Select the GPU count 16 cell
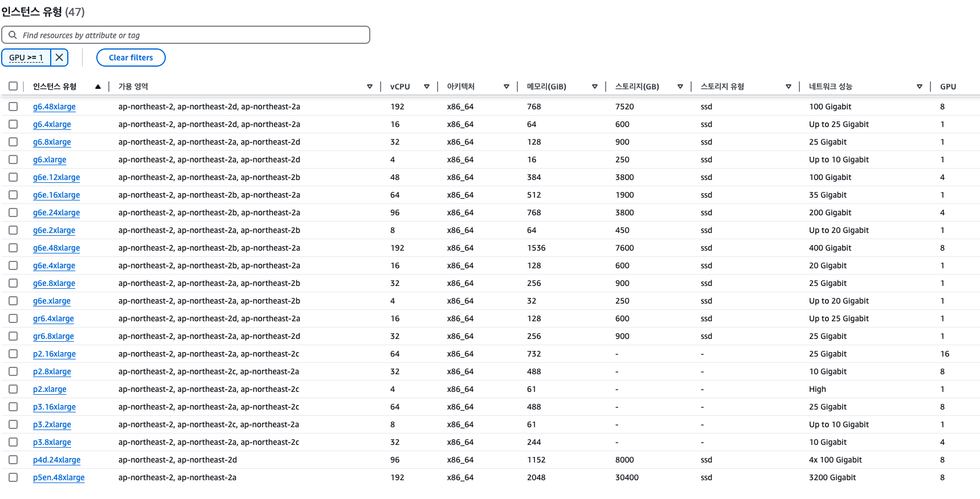The width and height of the screenshot is (980, 499). click(945, 354)
